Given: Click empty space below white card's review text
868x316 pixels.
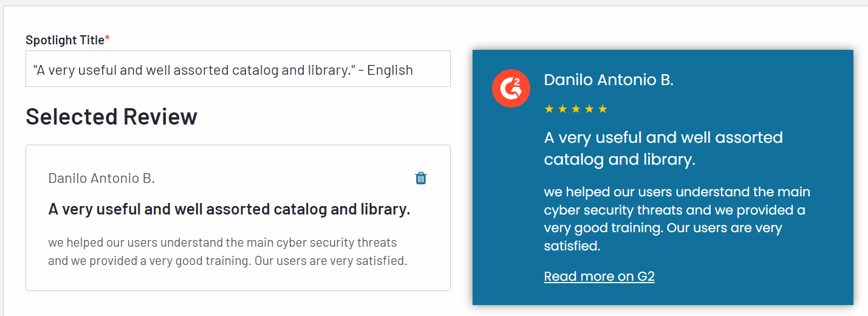Looking at the screenshot, I should coord(238,280).
